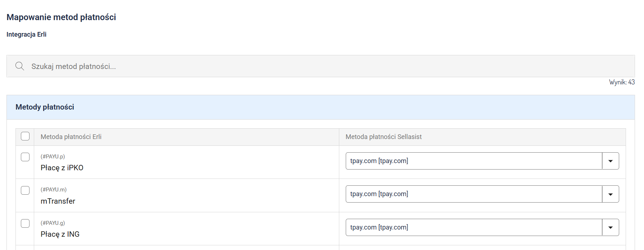Screen dimensions: 644x250
Task: Click the Metody płatności section header
Action: point(45,107)
